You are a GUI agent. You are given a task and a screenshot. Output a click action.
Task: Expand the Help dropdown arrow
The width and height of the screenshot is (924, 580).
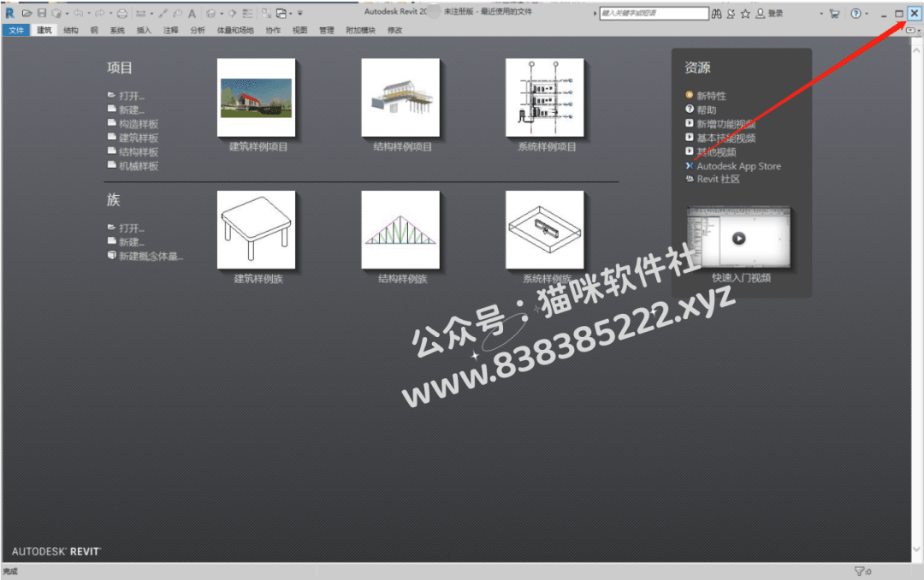tap(866, 14)
